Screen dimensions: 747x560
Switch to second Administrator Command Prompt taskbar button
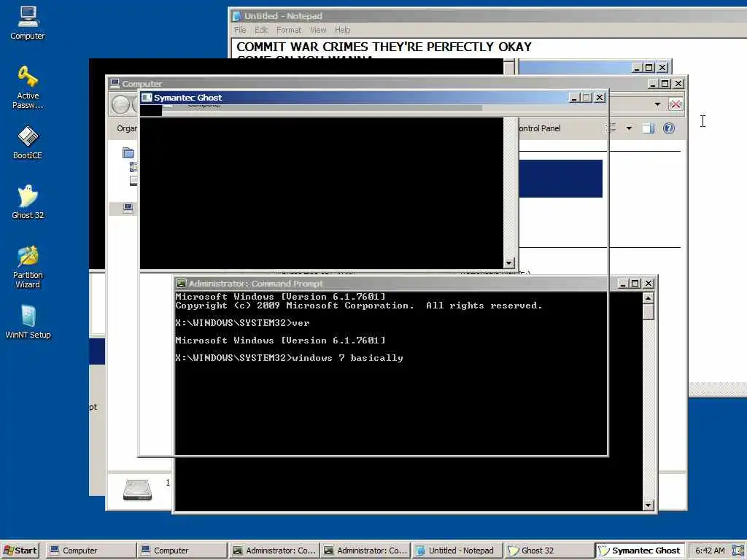(x=365, y=551)
